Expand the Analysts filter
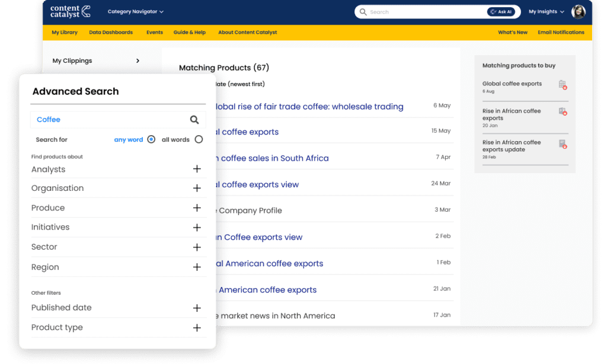Screen dimensions: 607x364 (x=197, y=169)
